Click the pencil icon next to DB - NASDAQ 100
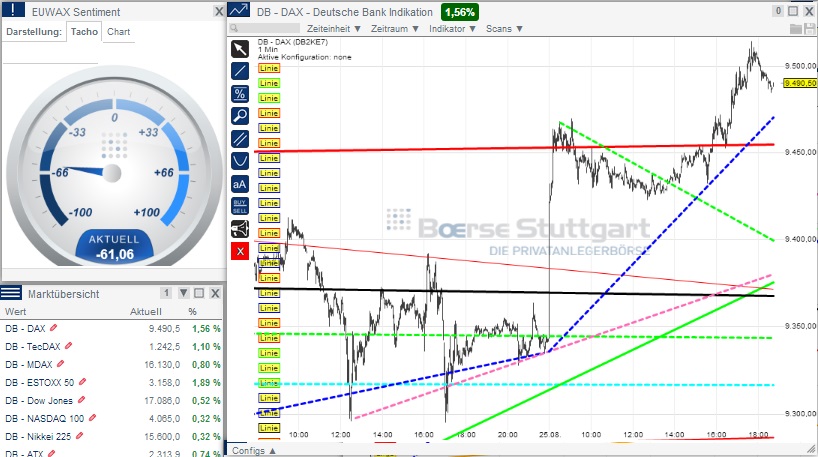The image size is (818, 457). pyautogui.click(x=92, y=418)
